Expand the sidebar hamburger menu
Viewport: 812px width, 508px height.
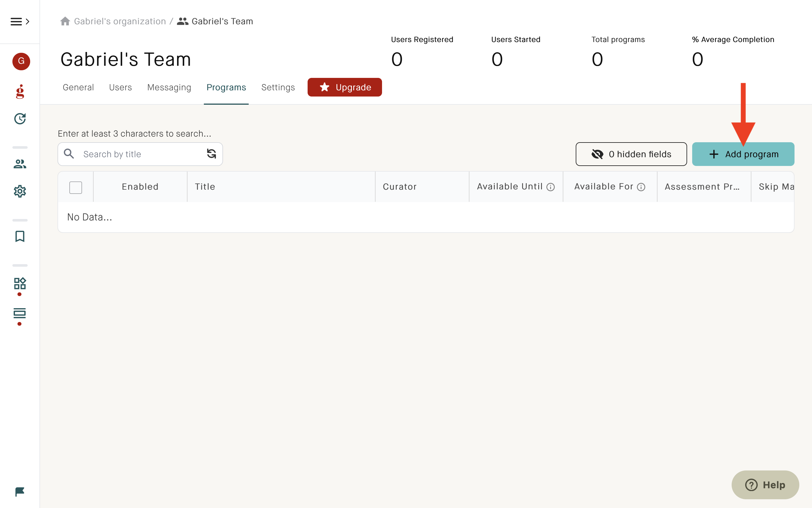[x=20, y=22]
